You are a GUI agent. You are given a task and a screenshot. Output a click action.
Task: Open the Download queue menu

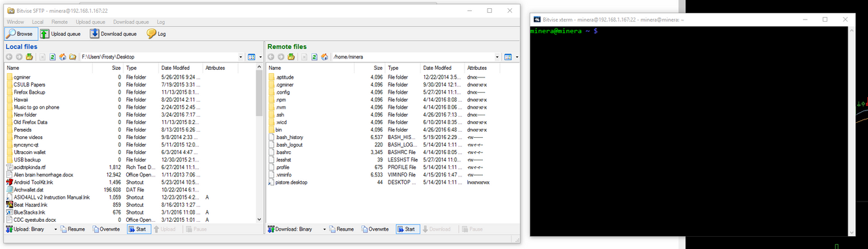(x=132, y=22)
